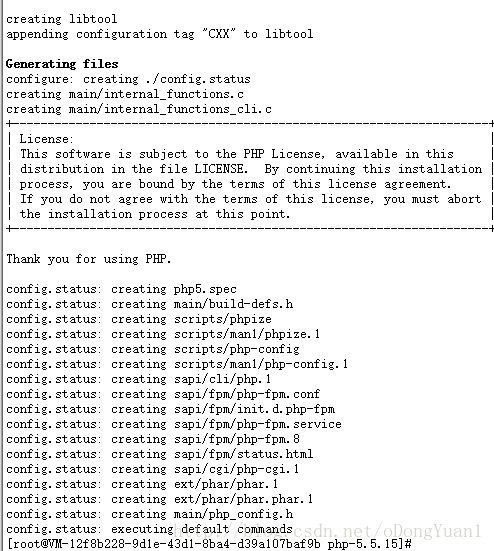This screenshot has width=494, height=551.
Task: Click the 'creating main/build-defs.h' line
Action: [x=149, y=304]
